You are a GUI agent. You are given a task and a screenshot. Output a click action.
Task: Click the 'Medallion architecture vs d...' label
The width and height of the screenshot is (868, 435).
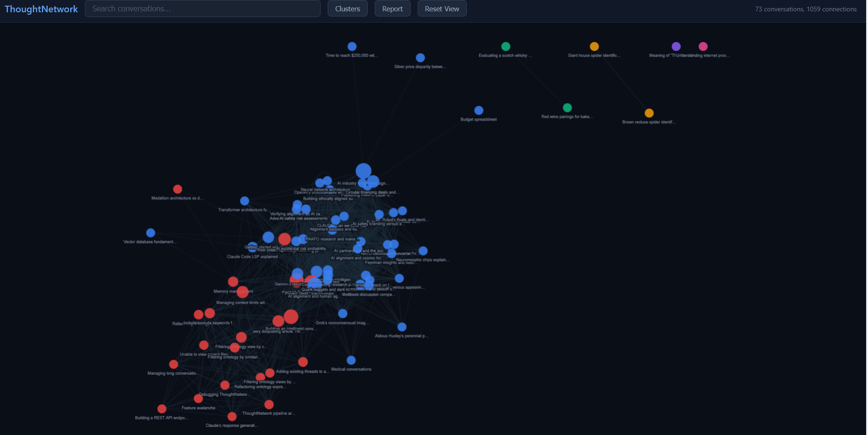(177, 198)
